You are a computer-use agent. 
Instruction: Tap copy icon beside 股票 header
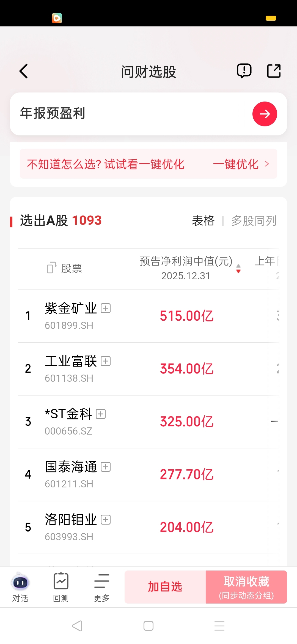(x=51, y=268)
